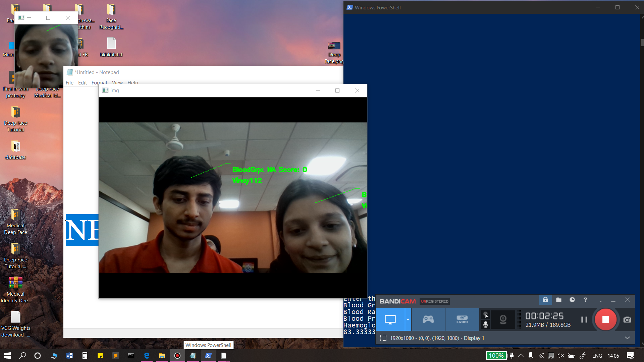
Task: Open Bandicam recorded files folder
Action: (559, 300)
